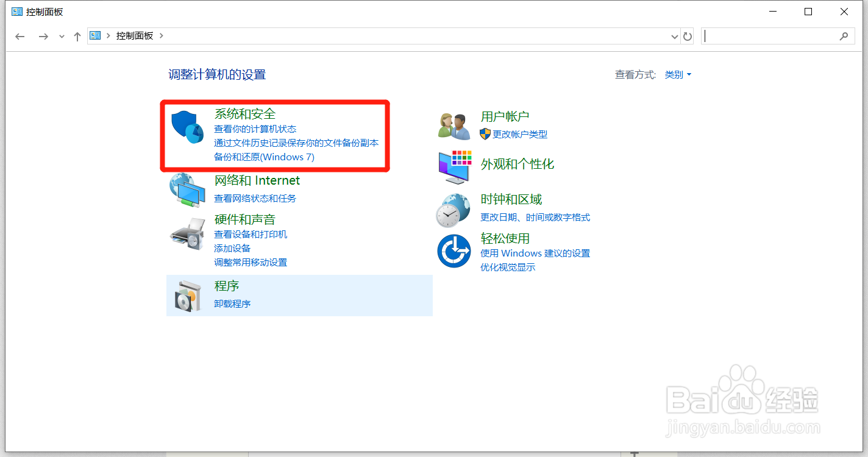Maximize the Control Panel window
The height and width of the screenshot is (457, 868).
tap(808, 12)
